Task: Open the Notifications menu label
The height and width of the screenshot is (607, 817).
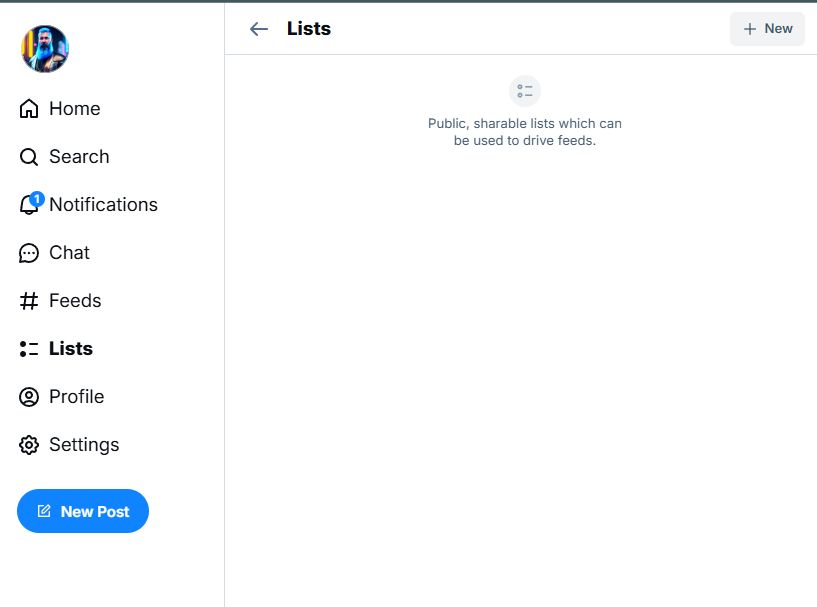Action: [103, 205]
